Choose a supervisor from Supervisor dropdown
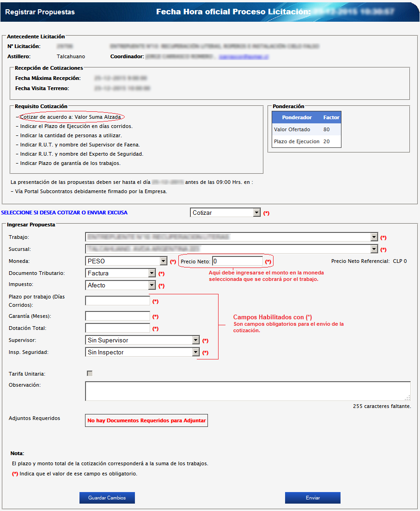420x511 pixels. [142, 340]
